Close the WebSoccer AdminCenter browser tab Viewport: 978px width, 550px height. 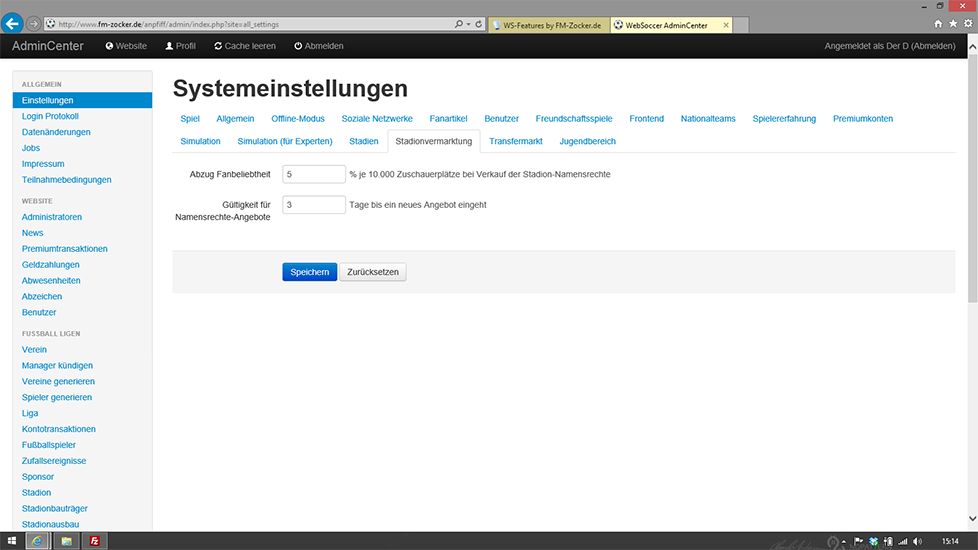click(725, 24)
